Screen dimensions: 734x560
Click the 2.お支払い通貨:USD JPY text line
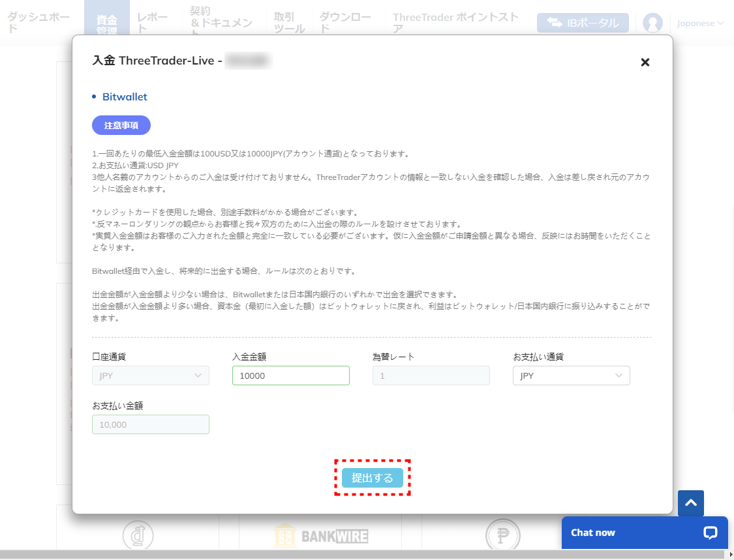pyautogui.click(x=135, y=165)
